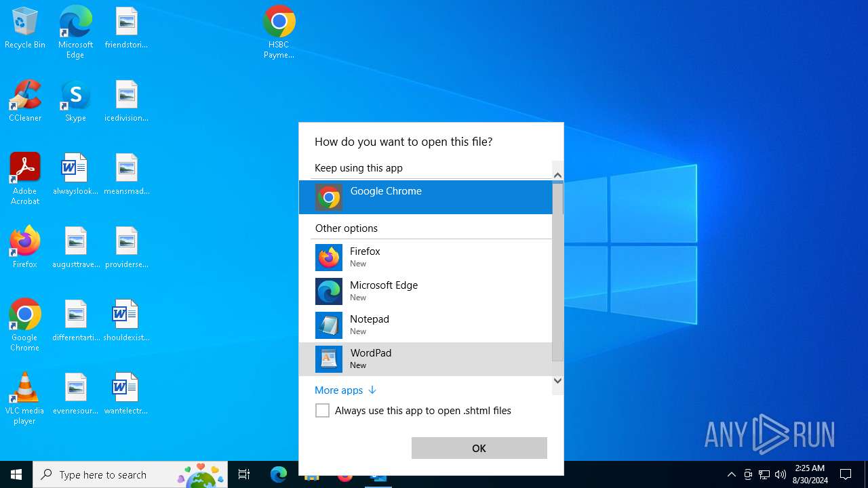Image resolution: width=868 pixels, height=488 pixels.
Task: Select the Google Chrome desktop shortcut
Action: 25,325
